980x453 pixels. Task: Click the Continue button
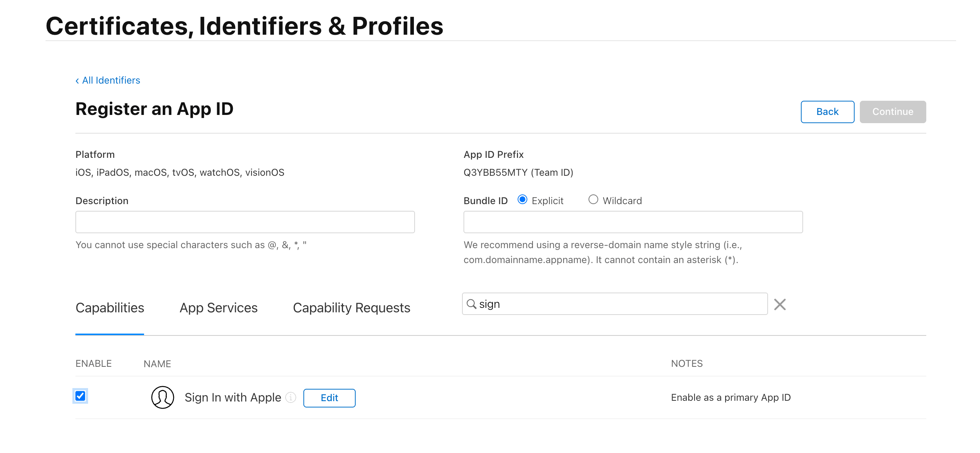(893, 112)
